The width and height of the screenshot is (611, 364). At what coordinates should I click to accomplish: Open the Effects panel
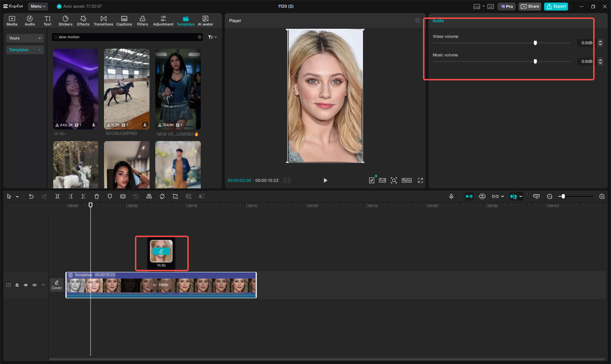[83, 20]
